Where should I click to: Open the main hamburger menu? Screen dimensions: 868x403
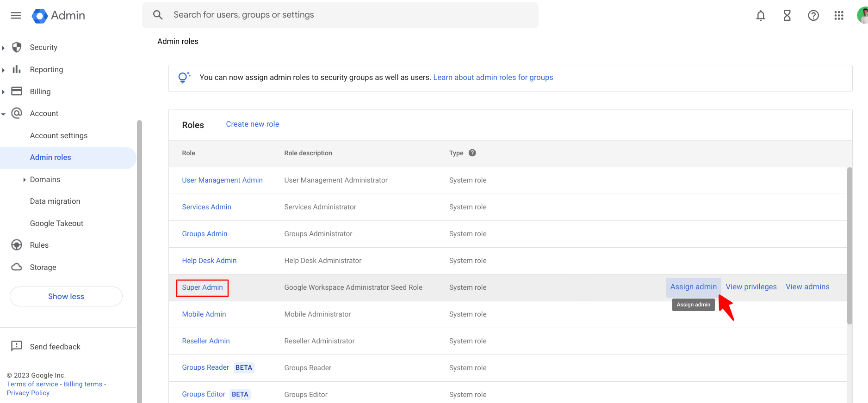(16, 15)
